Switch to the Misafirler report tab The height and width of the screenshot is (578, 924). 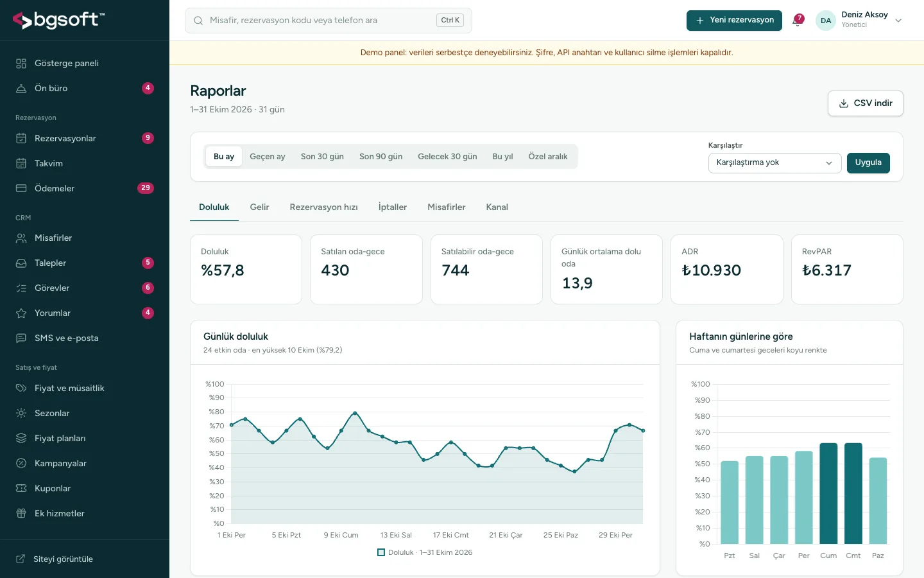click(447, 207)
